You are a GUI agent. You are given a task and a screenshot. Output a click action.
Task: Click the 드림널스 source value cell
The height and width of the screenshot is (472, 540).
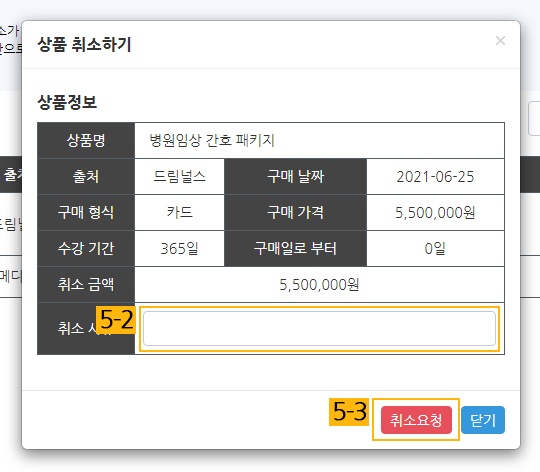click(x=179, y=177)
